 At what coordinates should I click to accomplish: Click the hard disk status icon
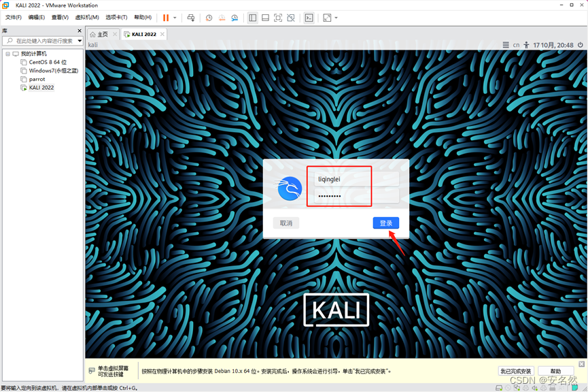click(499, 388)
